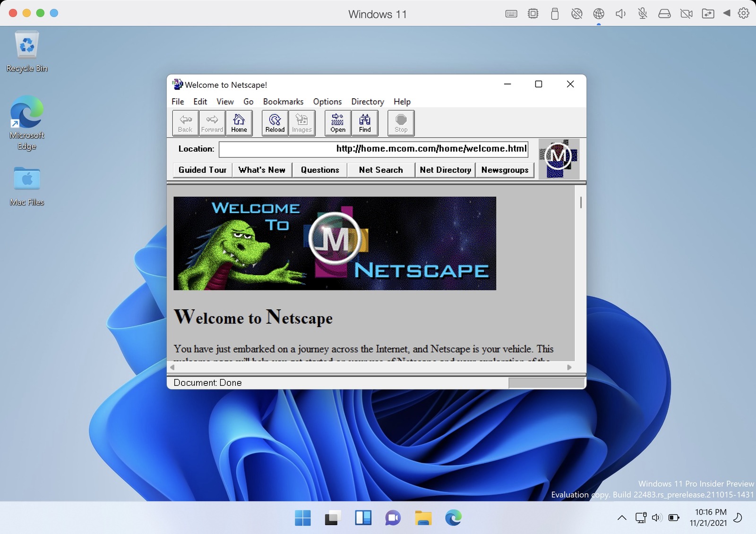Screen dimensions: 756x534
Task: Click the Document: Done status text
Action: pos(207,383)
